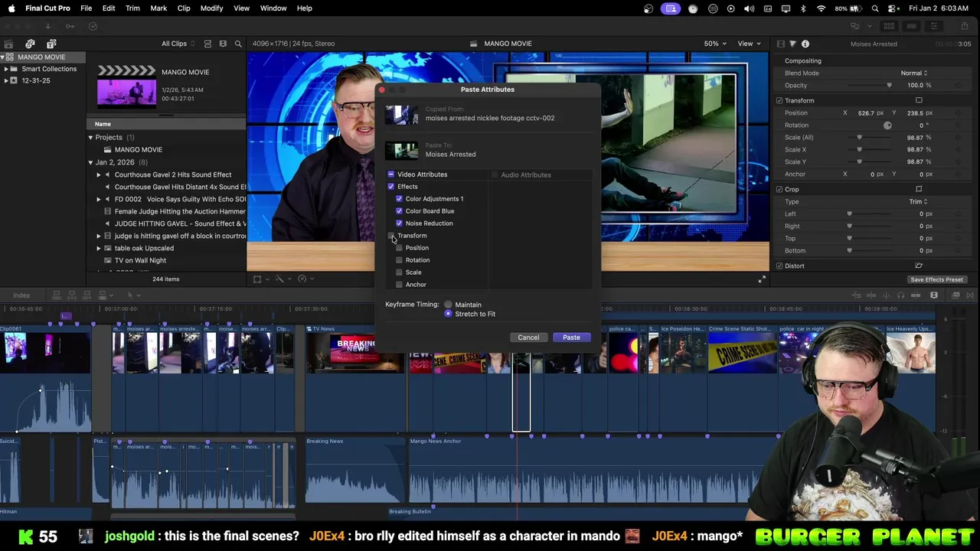980x551 pixels.
Task: Check the Transform attribute checkbox in dialog
Action: pyautogui.click(x=390, y=236)
